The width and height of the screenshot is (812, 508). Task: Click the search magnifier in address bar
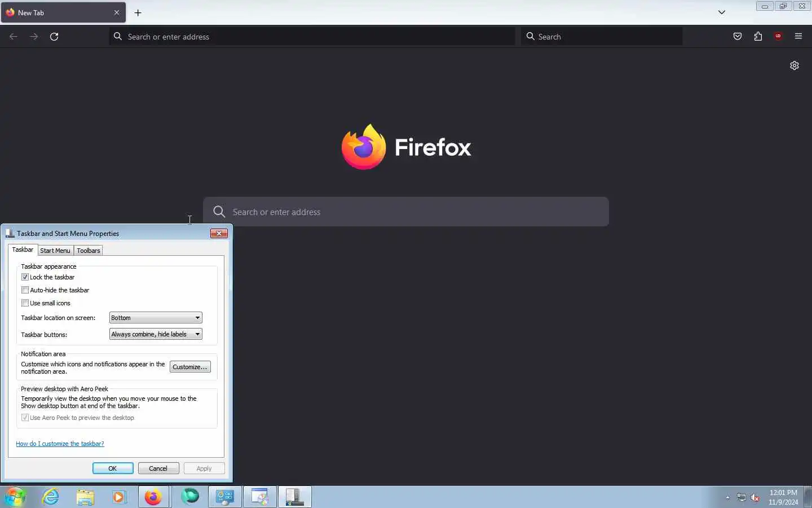point(117,36)
